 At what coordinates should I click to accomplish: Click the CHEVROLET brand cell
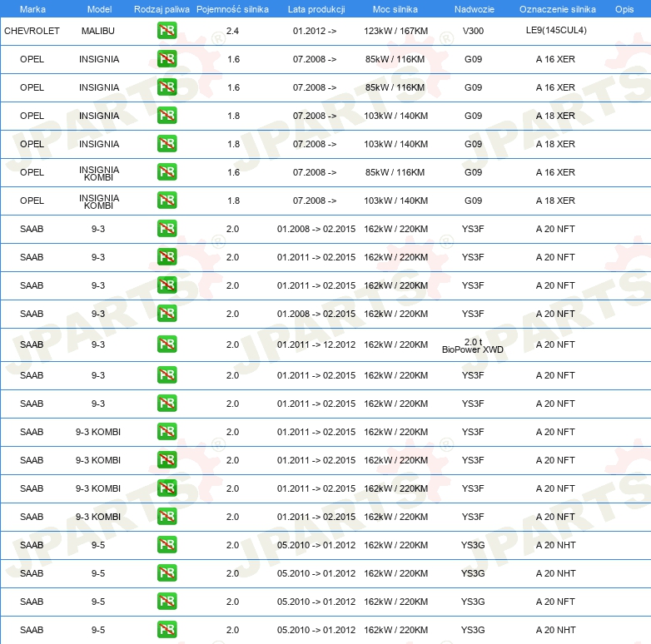click(x=32, y=31)
